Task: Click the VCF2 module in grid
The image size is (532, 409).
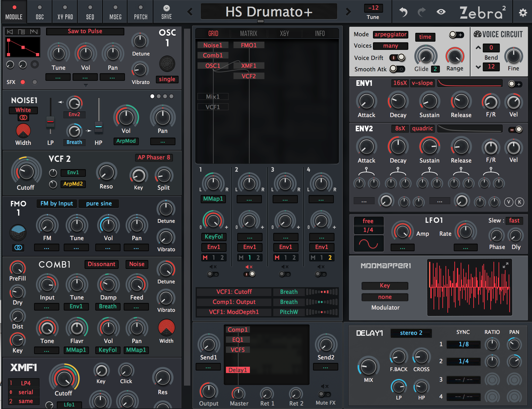Action: [249, 76]
